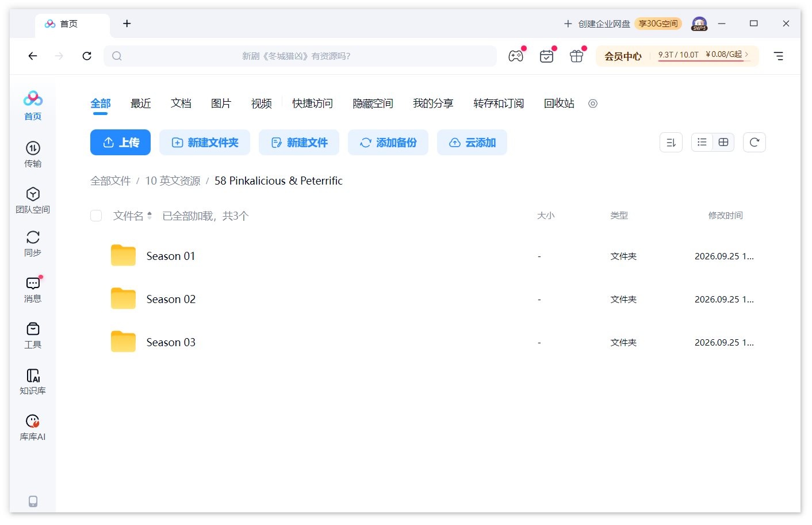Click 创建企业网盘 link

pyautogui.click(x=597, y=24)
